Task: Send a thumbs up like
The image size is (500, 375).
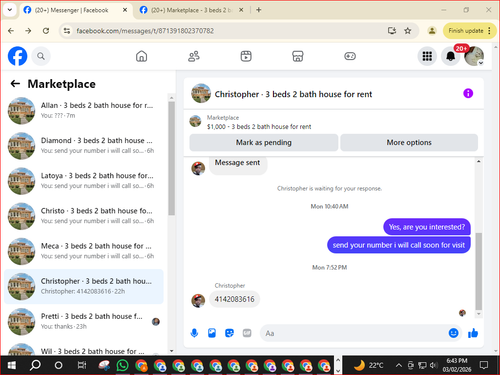Action: click(473, 333)
